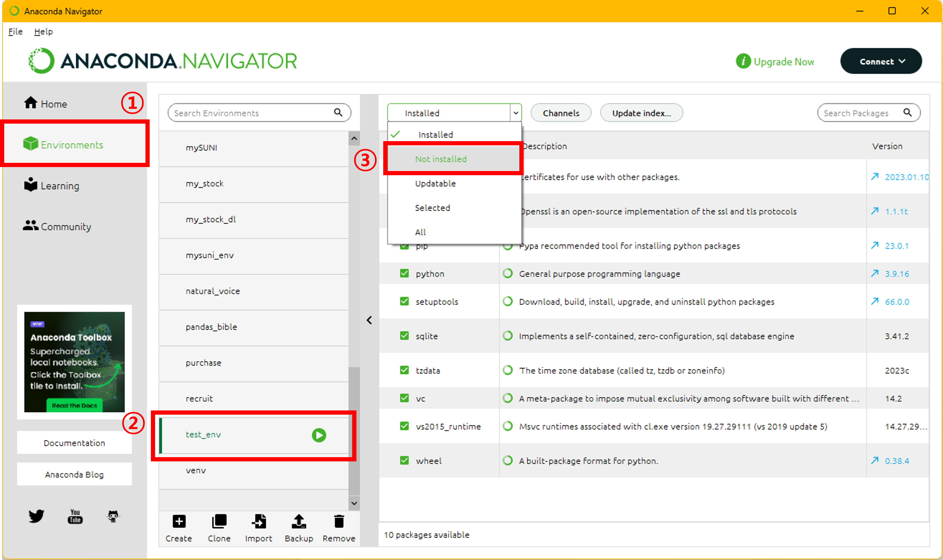Click the Search Packages magnifier icon

click(907, 112)
